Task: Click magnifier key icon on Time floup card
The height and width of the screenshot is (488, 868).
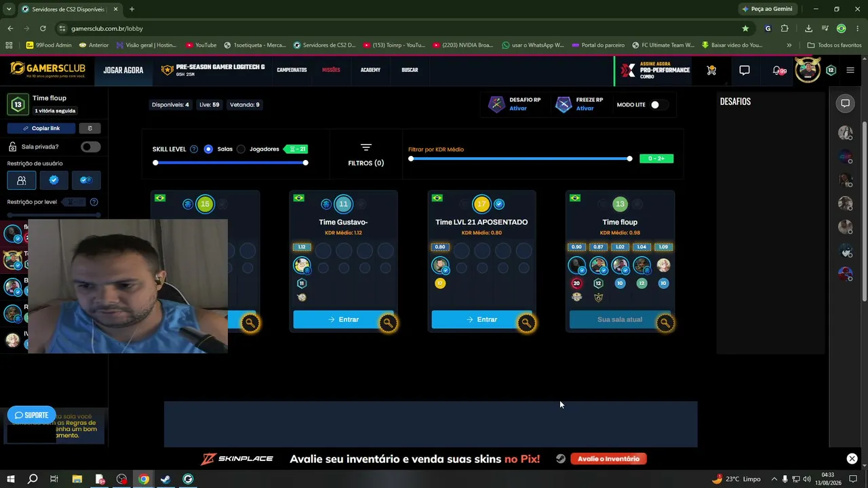Action: 665,323
